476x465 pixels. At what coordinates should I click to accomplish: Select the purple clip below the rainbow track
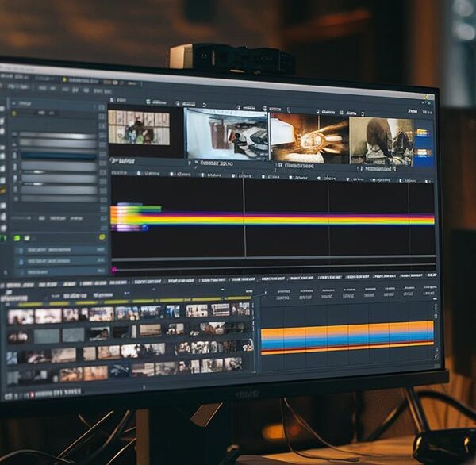tap(125, 228)
